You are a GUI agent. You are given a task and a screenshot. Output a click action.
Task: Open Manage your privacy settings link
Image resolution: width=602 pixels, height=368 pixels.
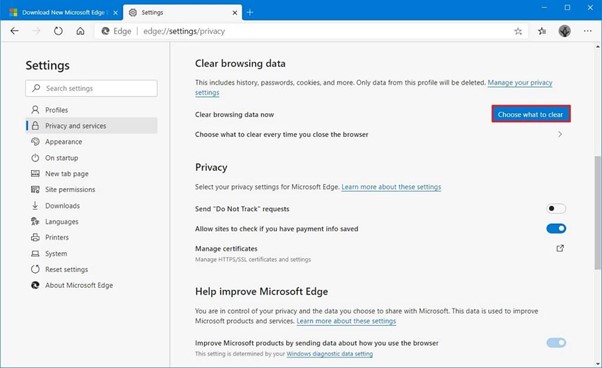pos(520,83)
